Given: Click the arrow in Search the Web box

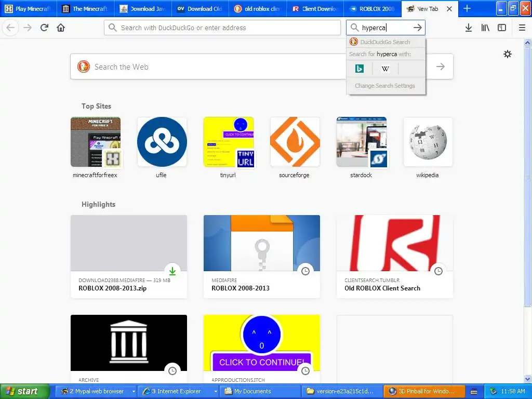Looking at the screenshot, I should [441, 66].
